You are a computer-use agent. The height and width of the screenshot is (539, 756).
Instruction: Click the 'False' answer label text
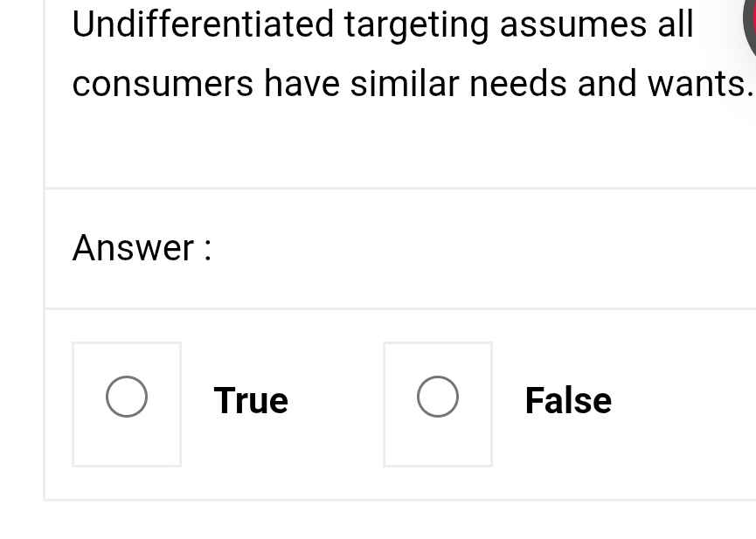click(x=568, y=400)
